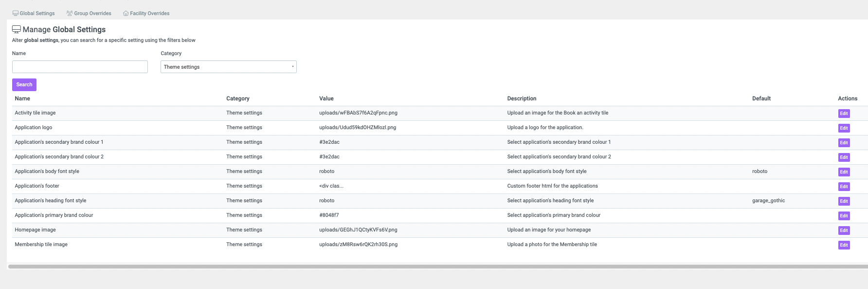Click the house icon beside Facility Overrides
This screenshot has height=289, width=868.
126,13
